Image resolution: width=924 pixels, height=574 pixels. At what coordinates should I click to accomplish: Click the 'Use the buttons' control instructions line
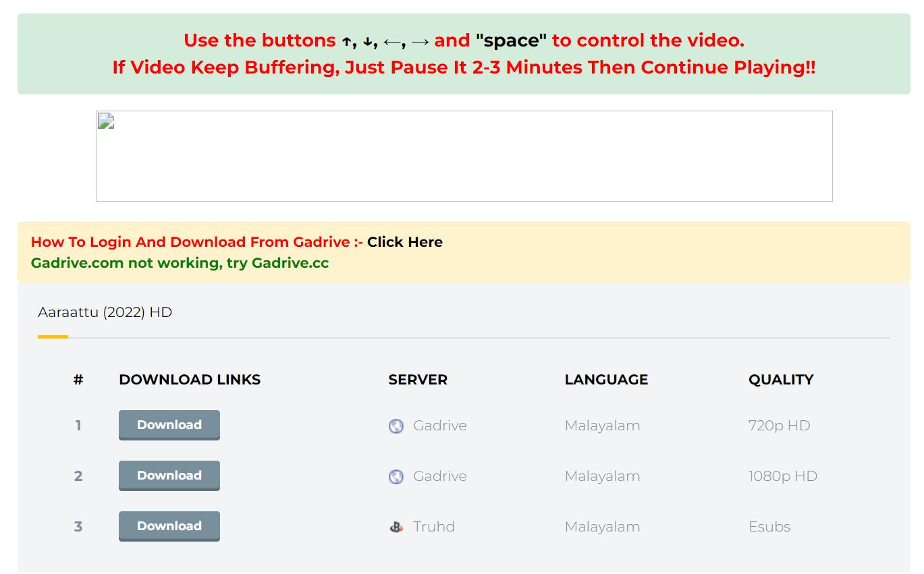point(464,40)
